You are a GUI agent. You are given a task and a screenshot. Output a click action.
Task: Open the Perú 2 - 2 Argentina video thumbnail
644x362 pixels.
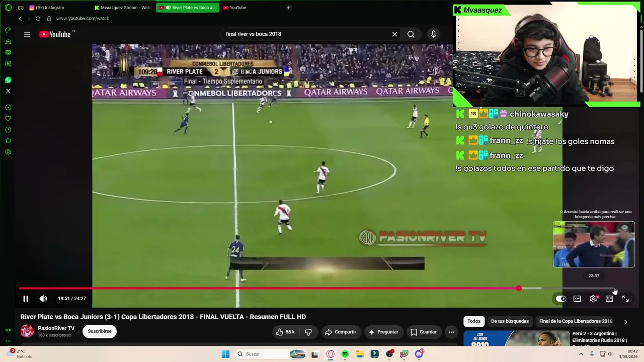516,339
